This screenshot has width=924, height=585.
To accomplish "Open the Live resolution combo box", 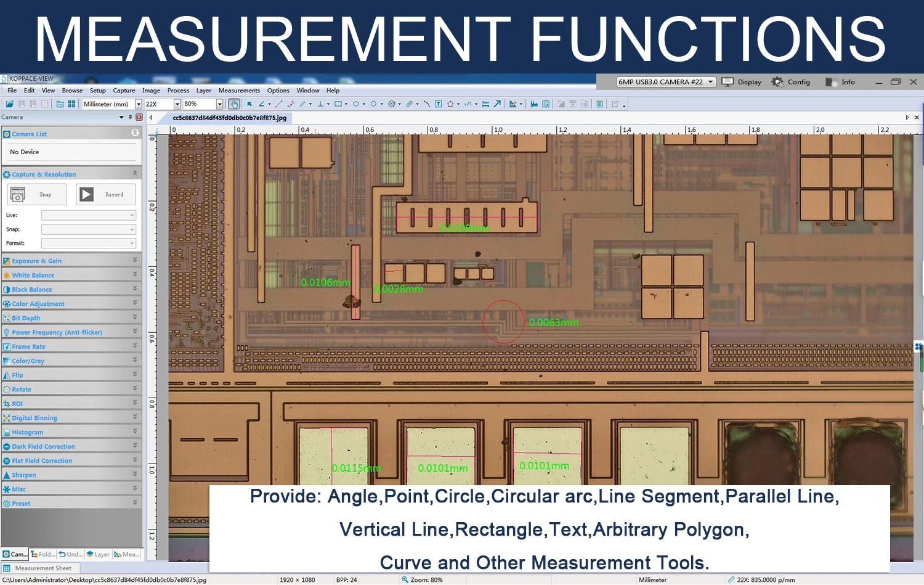I will pyautogui.click(x=88, y=215).
